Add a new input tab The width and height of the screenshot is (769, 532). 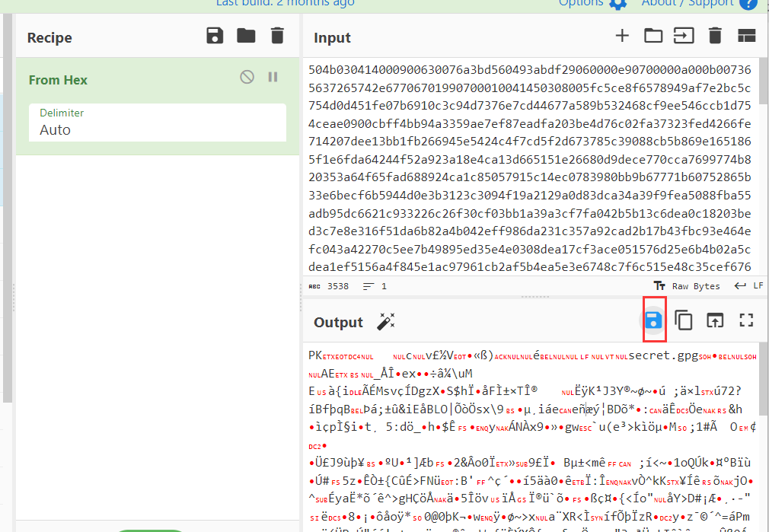pyautogui.click(x=622, y=36)
